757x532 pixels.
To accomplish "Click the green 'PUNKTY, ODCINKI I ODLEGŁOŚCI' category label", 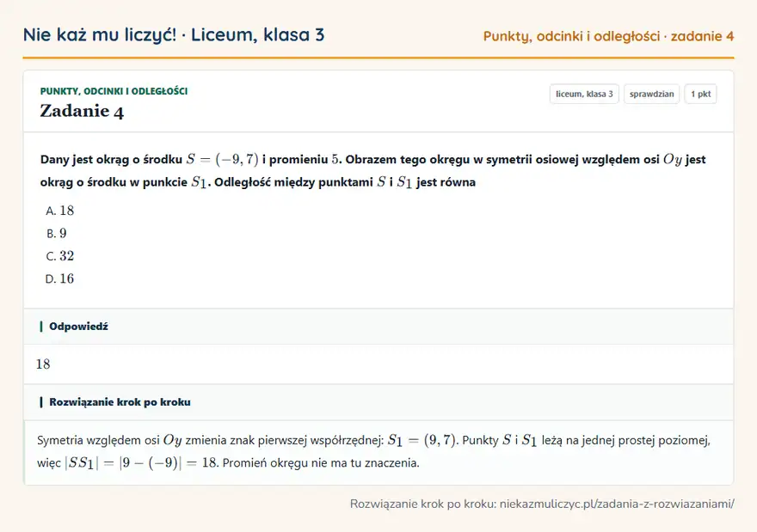I will coord(114,91).
